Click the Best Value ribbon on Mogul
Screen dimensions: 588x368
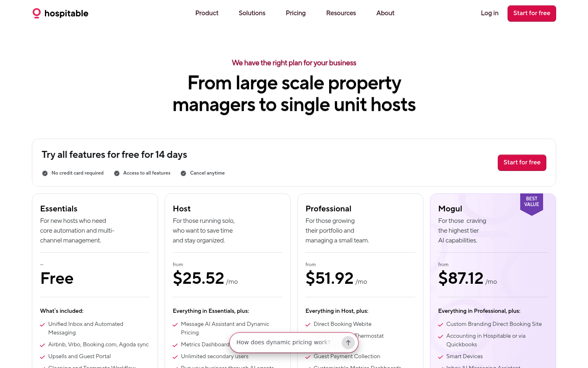click(532, 204)
